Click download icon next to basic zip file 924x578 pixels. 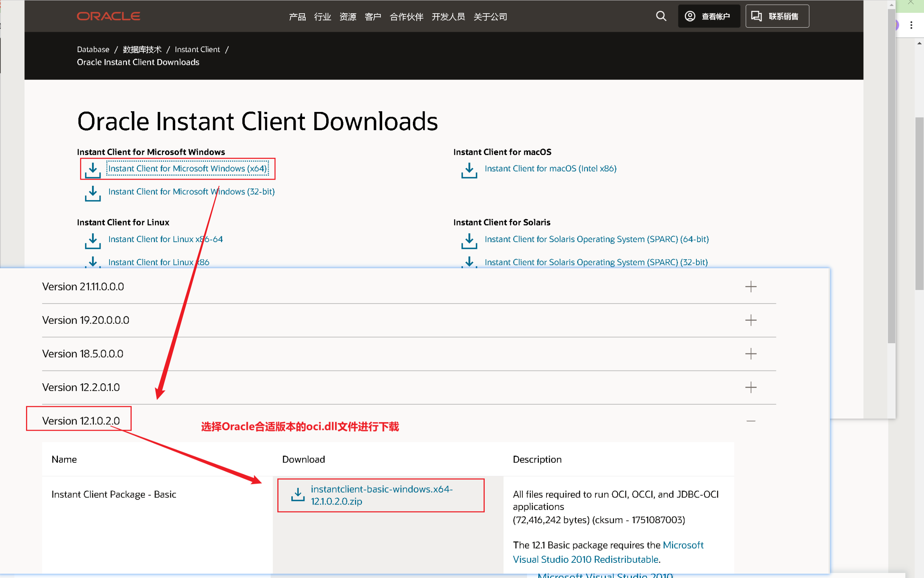coord(298,494)
